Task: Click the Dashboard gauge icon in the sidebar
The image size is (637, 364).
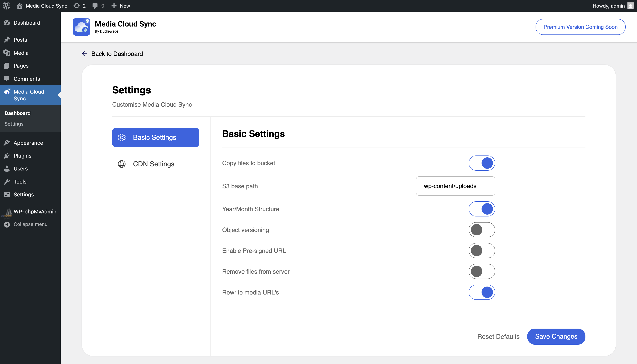Action: pos(7,23)
